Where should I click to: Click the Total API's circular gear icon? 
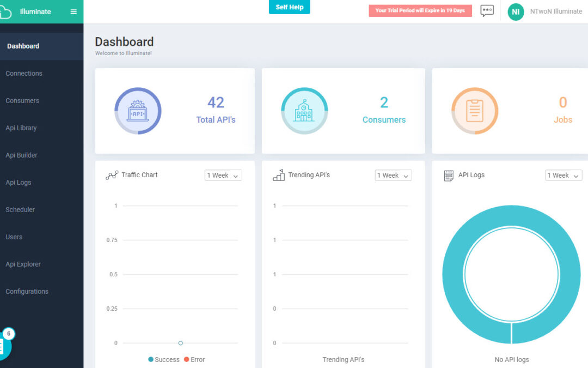[138, 111]
